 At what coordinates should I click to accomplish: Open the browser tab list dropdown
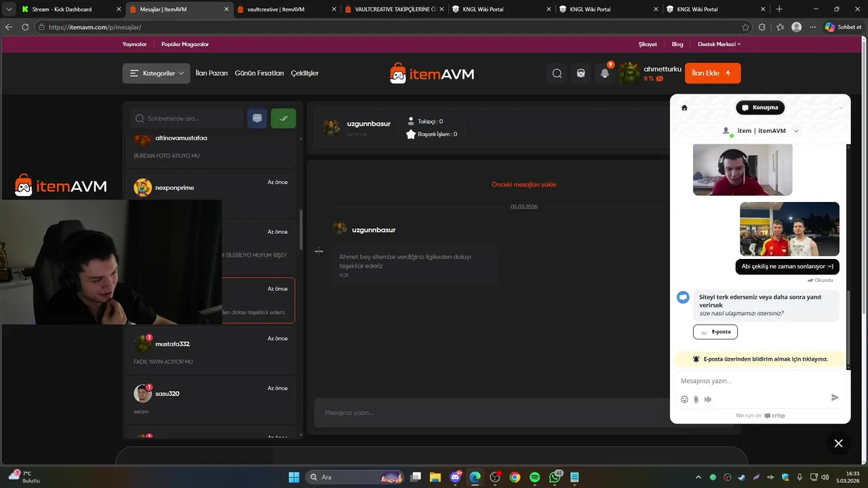pos(8,9)
